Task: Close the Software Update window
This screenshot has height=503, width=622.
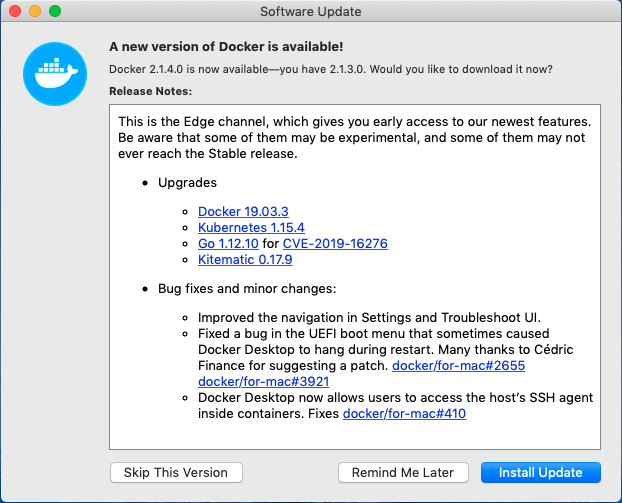Action: pos(15,11)
